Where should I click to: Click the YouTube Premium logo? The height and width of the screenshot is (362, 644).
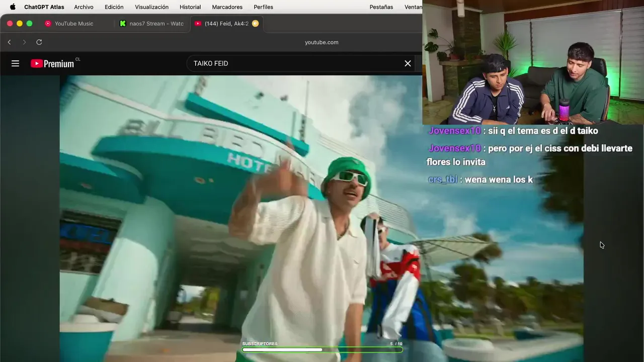[52, 63]
